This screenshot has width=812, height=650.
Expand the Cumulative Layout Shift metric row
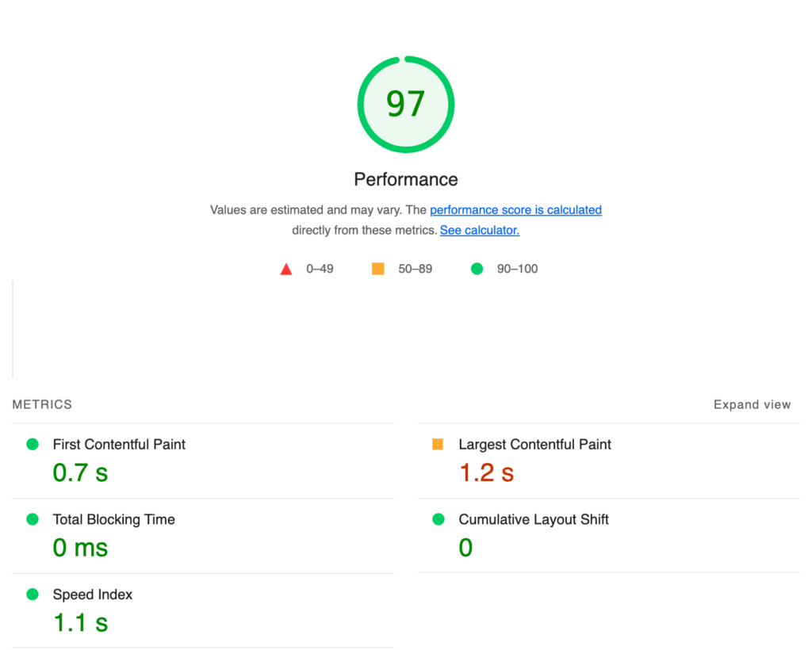pos(533,519)
